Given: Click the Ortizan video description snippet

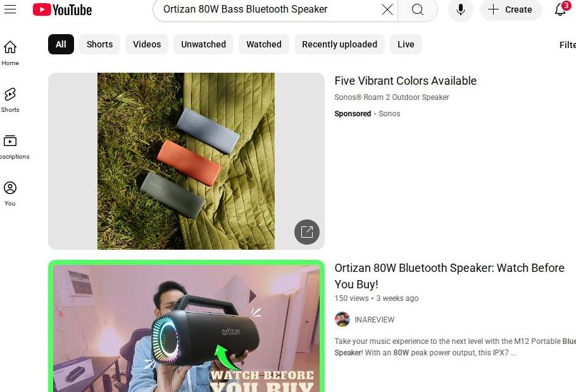Looking at the screenshot, I should point(455,347).
